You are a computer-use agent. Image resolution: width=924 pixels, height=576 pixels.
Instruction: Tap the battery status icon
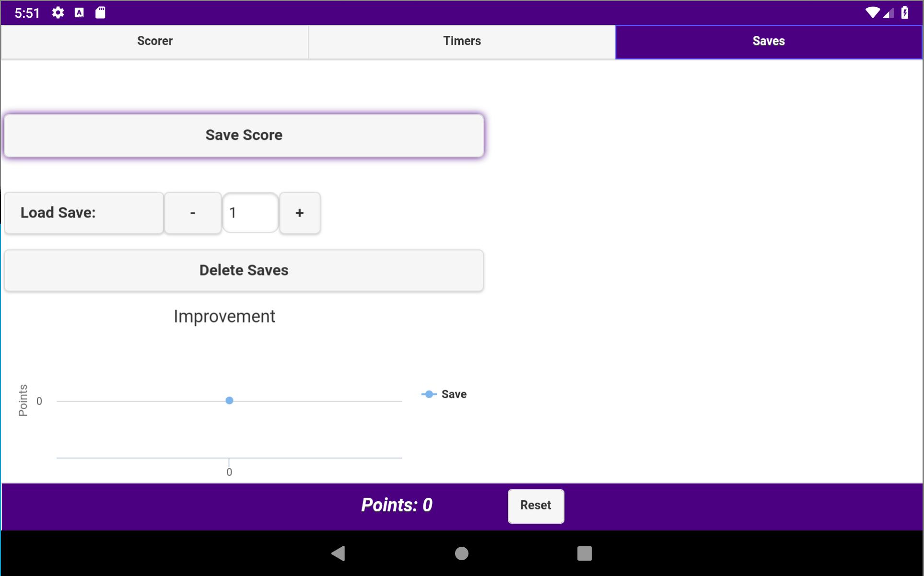pyautogui.click(x=905, y=13)
